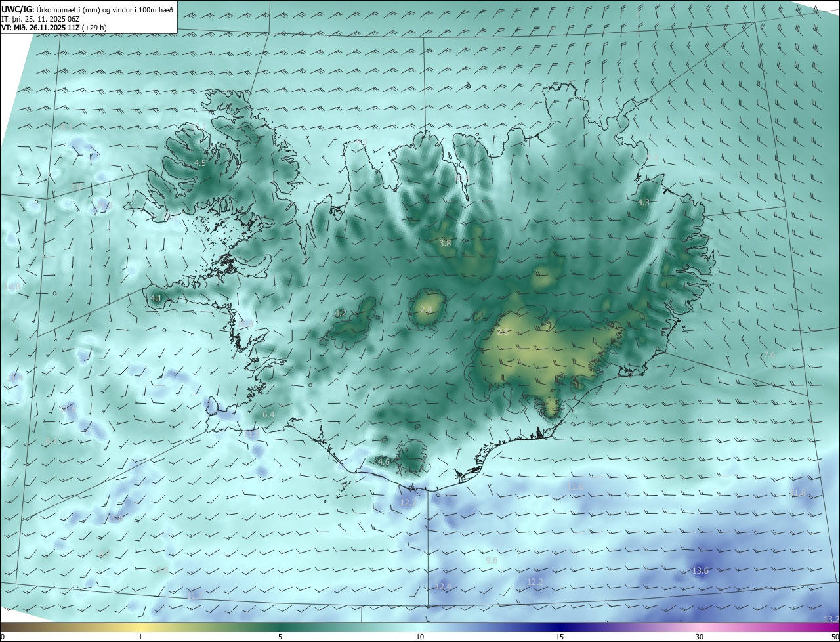Click the 4.2 value label
This screenshot has height=642, width=840.
tap(340, 313)
